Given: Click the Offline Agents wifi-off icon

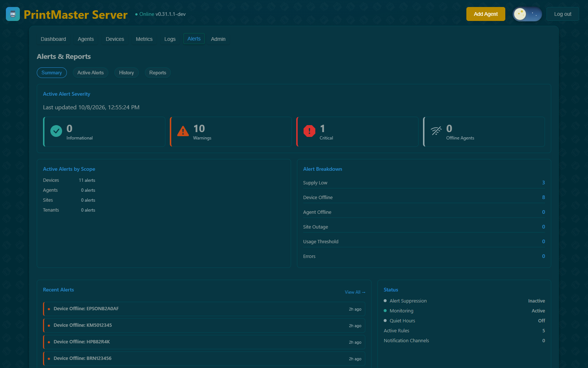Looking at the screenshot, I should tap(436, 131).
